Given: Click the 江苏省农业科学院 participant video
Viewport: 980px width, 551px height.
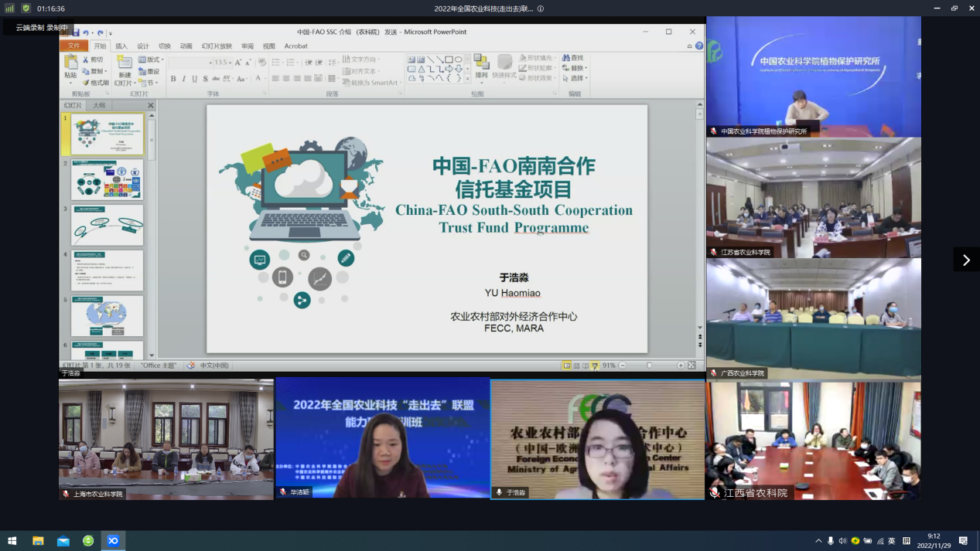Looking at the screenshot, I should click(x=814, y=198).
